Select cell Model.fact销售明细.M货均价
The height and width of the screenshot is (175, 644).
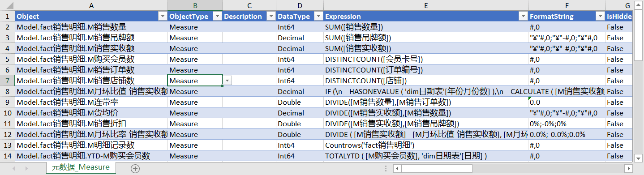coord(91,113)
